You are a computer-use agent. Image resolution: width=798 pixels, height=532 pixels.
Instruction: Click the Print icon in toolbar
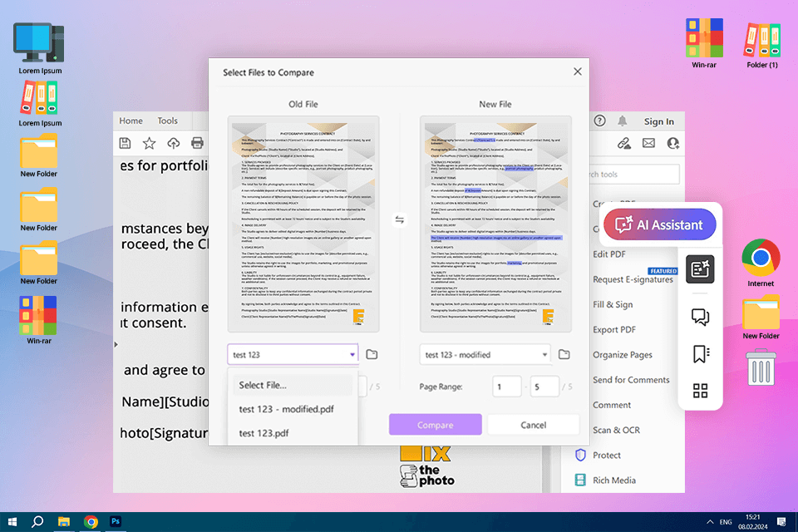click(x=198, y=143)
